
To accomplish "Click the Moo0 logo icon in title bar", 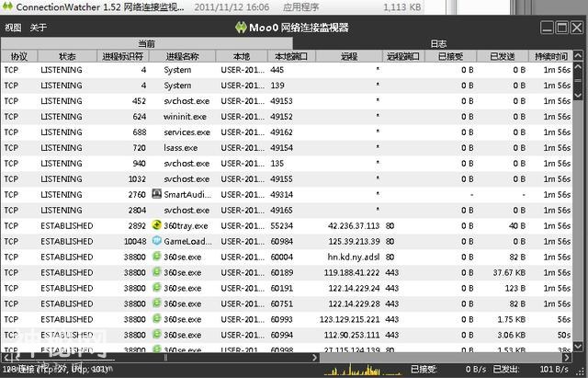I will point(241,28).
